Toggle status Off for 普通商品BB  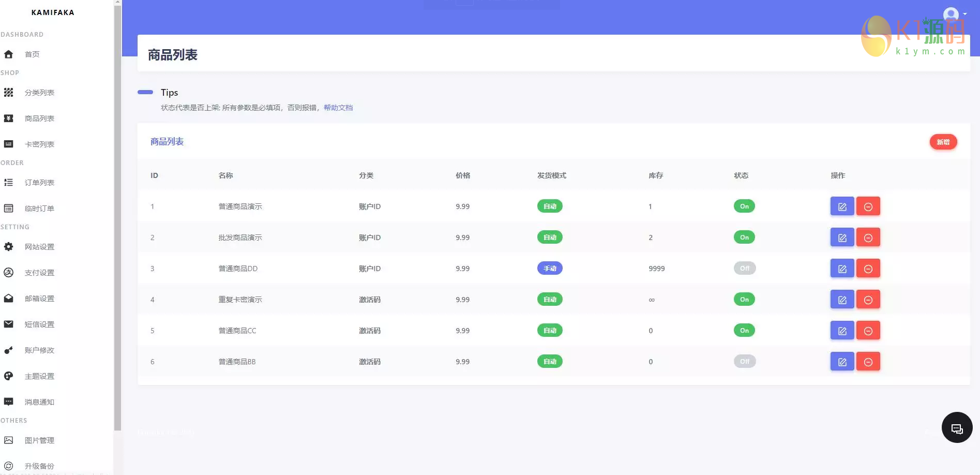point(745,362)
